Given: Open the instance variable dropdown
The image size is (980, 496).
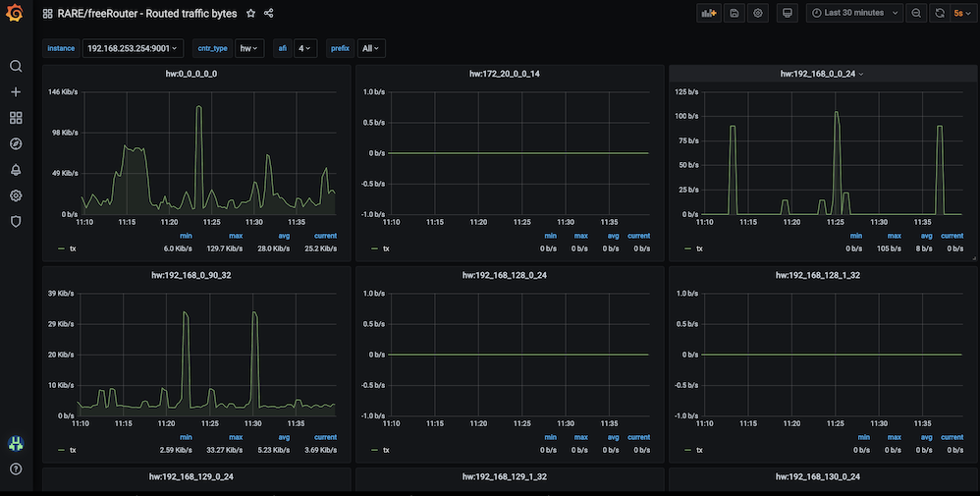Looking at the screenshot, I should tap(133, 48).
